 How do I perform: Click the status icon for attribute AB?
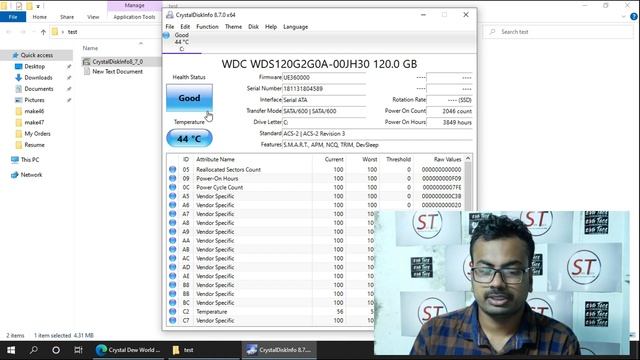coord(173,249)
